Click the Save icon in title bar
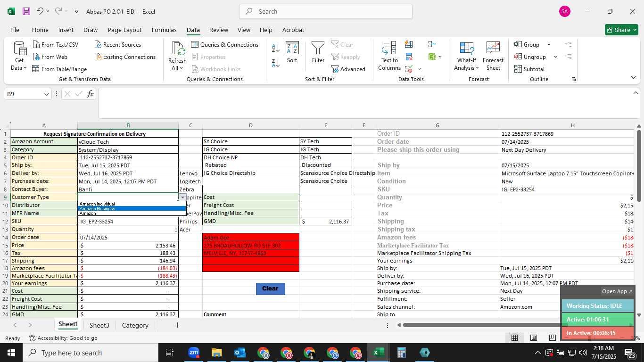 [x=26, y=11]
